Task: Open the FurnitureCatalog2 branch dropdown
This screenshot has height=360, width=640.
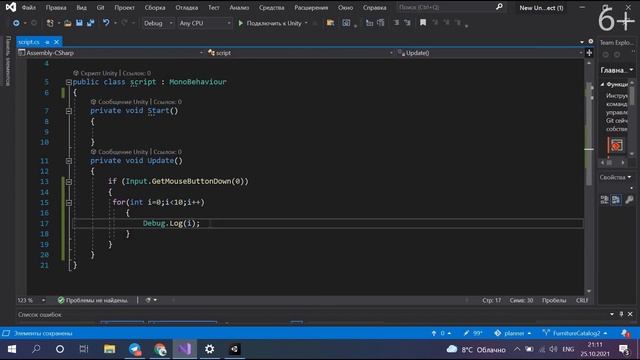Action: (x=575, y=333)
